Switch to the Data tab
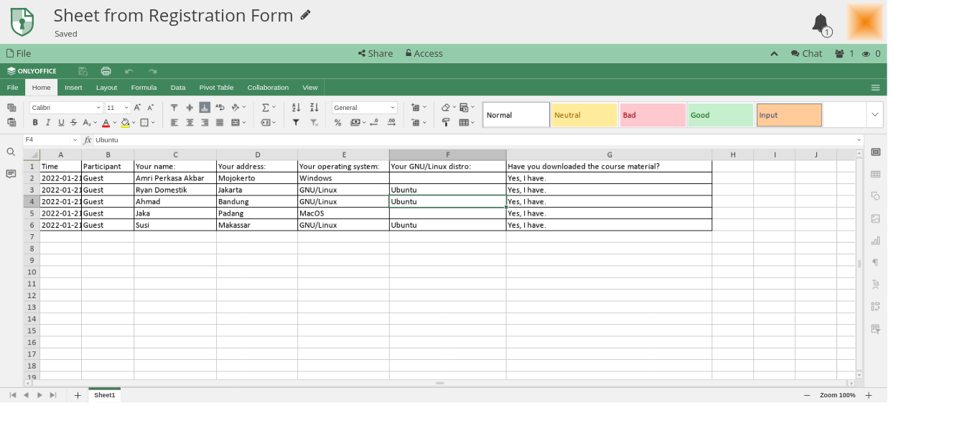This screenshot has height=444, width=980. coord(178,88)
